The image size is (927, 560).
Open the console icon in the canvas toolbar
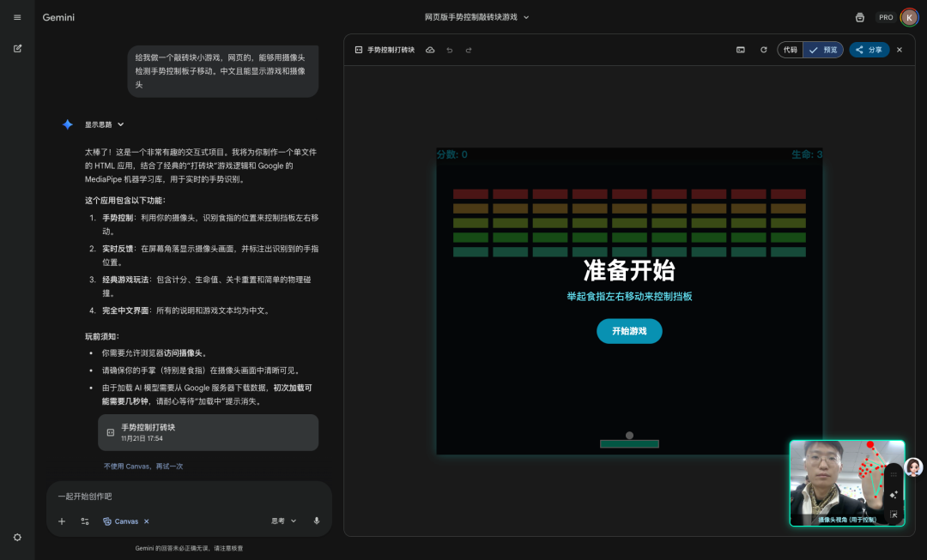tap(740, 50)
